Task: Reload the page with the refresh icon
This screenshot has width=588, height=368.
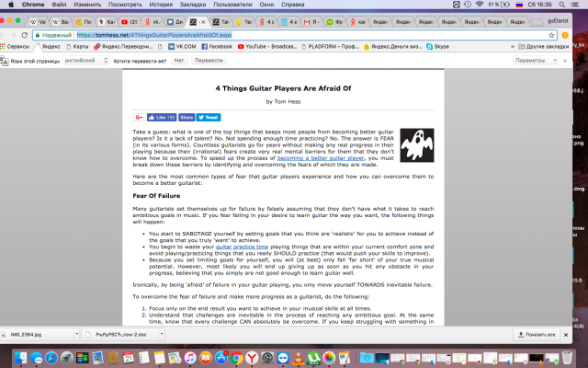Action: [x=25, y=35]
